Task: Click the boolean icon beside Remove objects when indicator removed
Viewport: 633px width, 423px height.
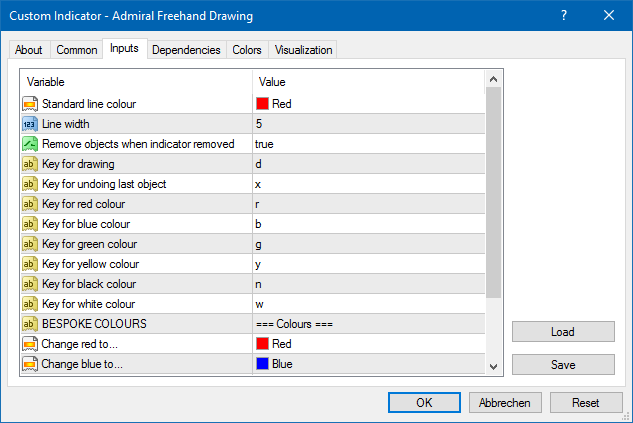Action: tap(30, 144)
